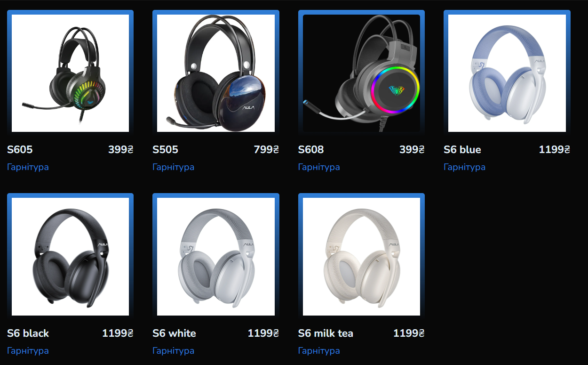This screenshot has width=588, height=365.
Task: Click the S6 blue product title
Action: (462, 150)
